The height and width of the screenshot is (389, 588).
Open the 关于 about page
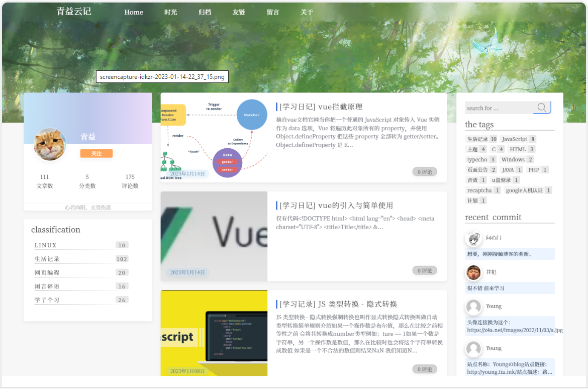coord(307,12)
